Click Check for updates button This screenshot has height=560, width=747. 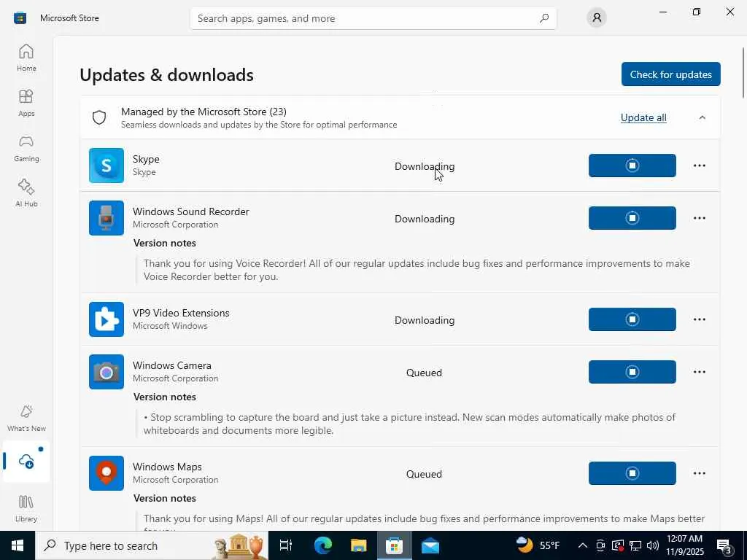coord(671,74)
